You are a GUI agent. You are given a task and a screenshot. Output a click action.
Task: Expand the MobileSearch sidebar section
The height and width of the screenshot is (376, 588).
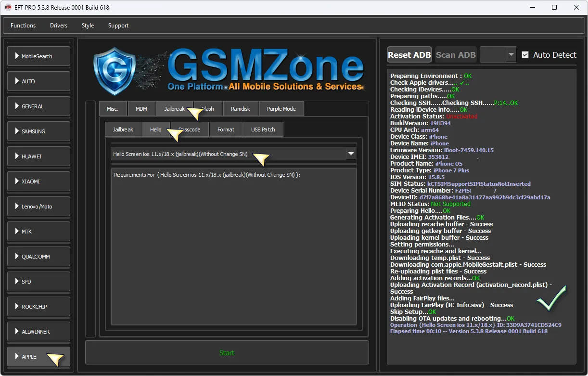pos(38,56)
